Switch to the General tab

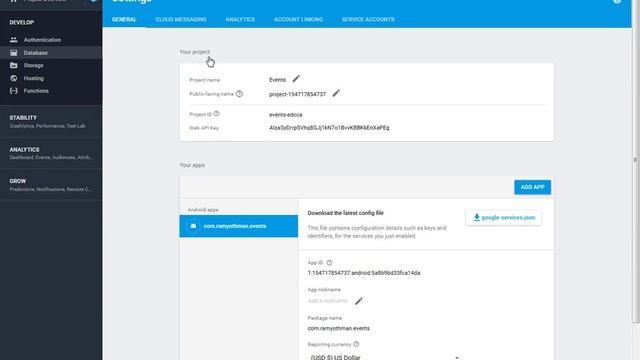click(x=124, y=19)
